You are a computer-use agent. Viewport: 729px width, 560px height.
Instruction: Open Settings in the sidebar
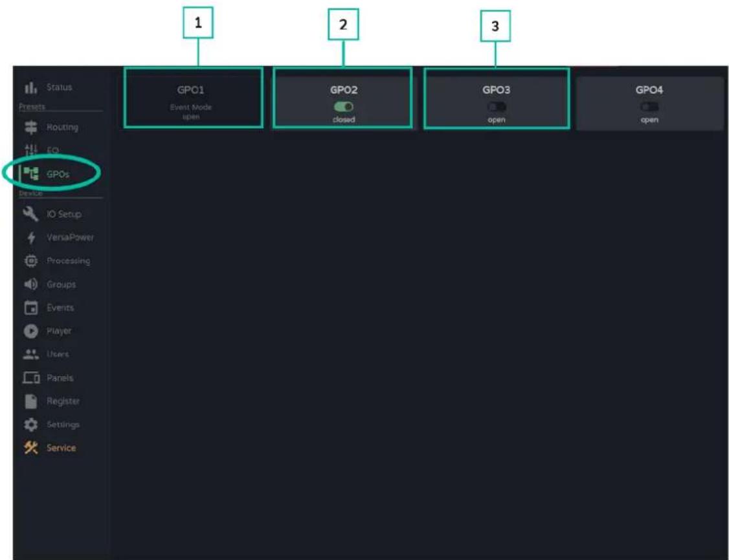tap(63, 424)
